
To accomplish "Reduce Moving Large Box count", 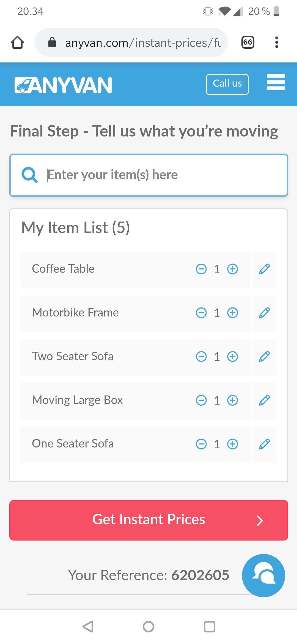I will [x=201, y=400].
